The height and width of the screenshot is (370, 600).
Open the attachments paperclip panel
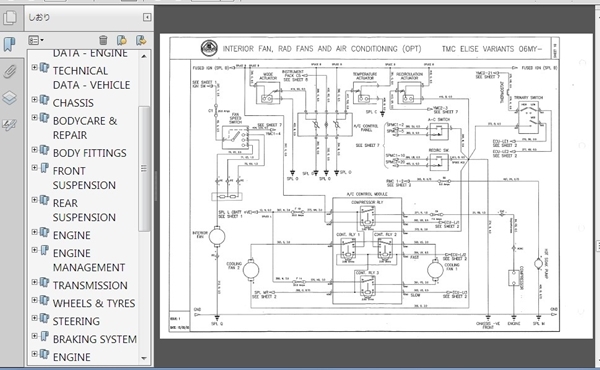pos(10,72)
